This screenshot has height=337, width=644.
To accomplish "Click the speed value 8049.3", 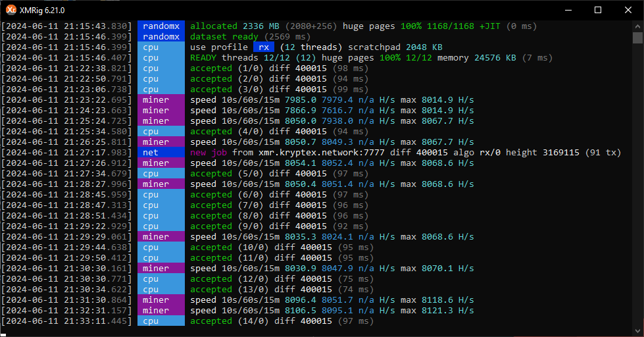I will click(337, 142).
